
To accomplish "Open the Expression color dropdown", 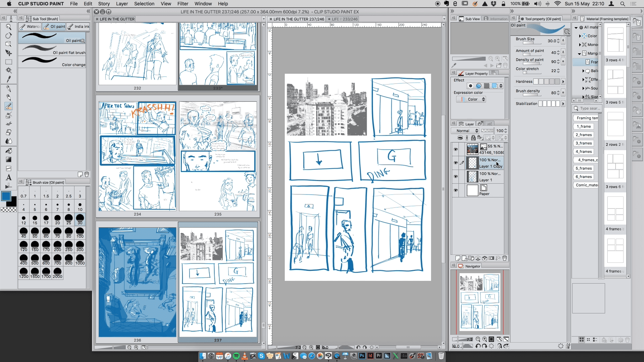I will (x=471, y=99).
